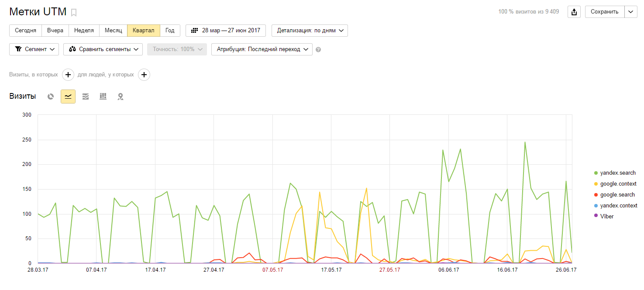Click the Визиты, в которых label

[34, 75]
